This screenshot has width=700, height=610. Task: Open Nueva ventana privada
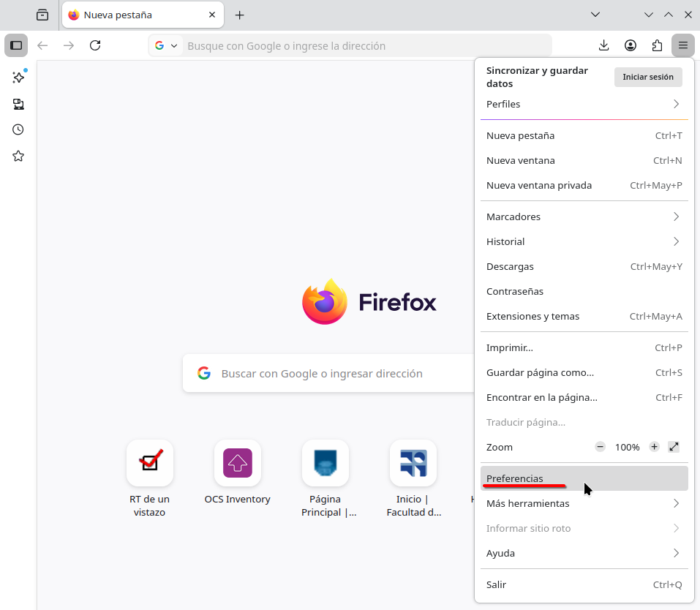(x=584, y=186)
